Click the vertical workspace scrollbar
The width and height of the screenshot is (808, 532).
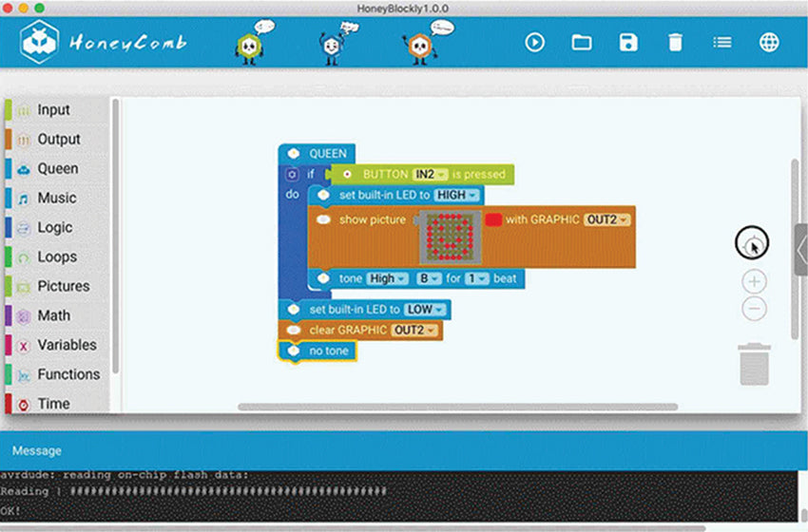(x=795, y=249)
